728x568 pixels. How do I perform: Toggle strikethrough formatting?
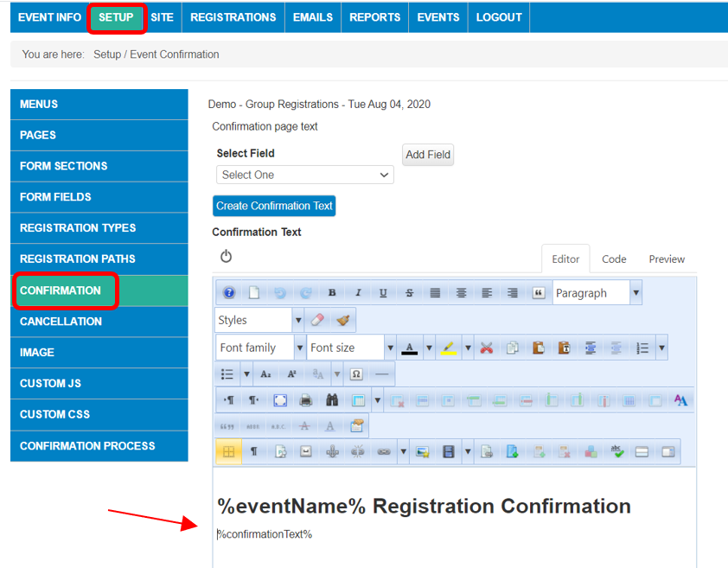click(x=410, y=293)
